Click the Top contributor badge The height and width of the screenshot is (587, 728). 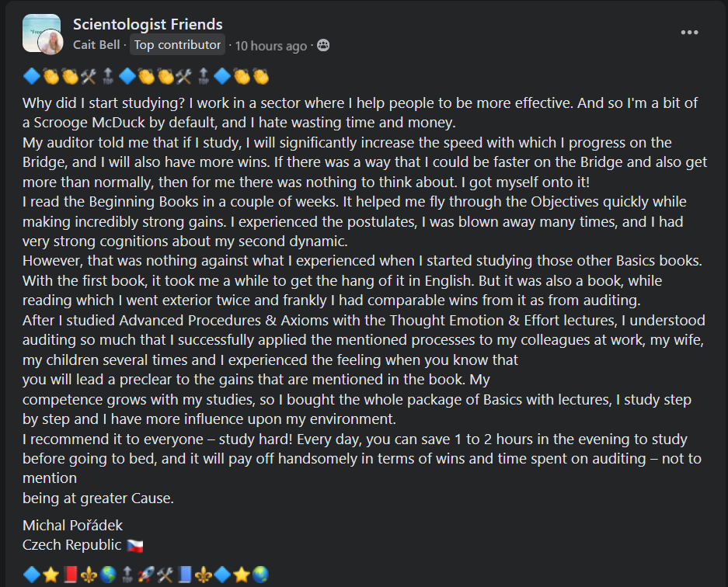pyautogui.click(x=177, y=45)
